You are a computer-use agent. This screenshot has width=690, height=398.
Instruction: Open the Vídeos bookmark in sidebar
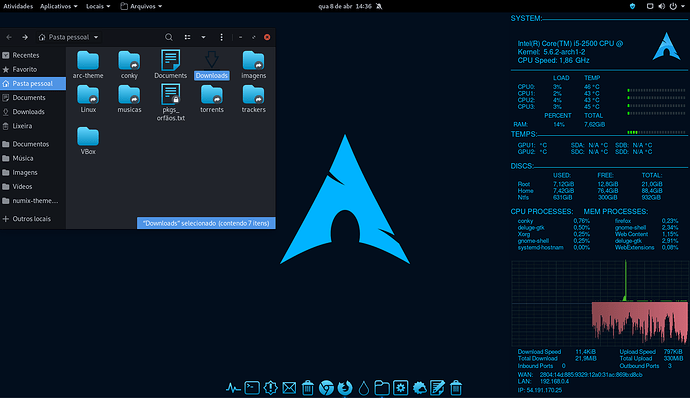point(33,186)
